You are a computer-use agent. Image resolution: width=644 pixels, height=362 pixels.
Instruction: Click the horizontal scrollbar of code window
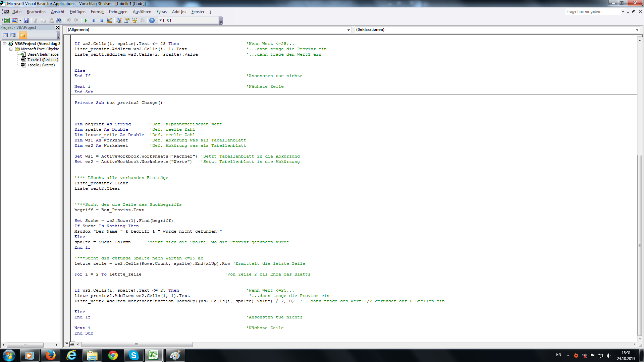(137, 344)
